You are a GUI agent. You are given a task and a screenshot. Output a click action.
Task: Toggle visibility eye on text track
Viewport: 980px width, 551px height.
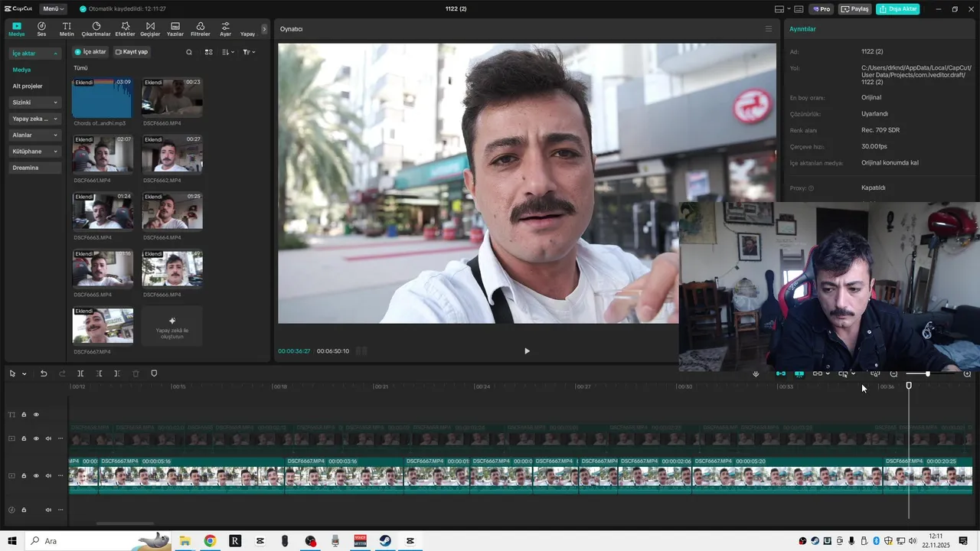36,415
